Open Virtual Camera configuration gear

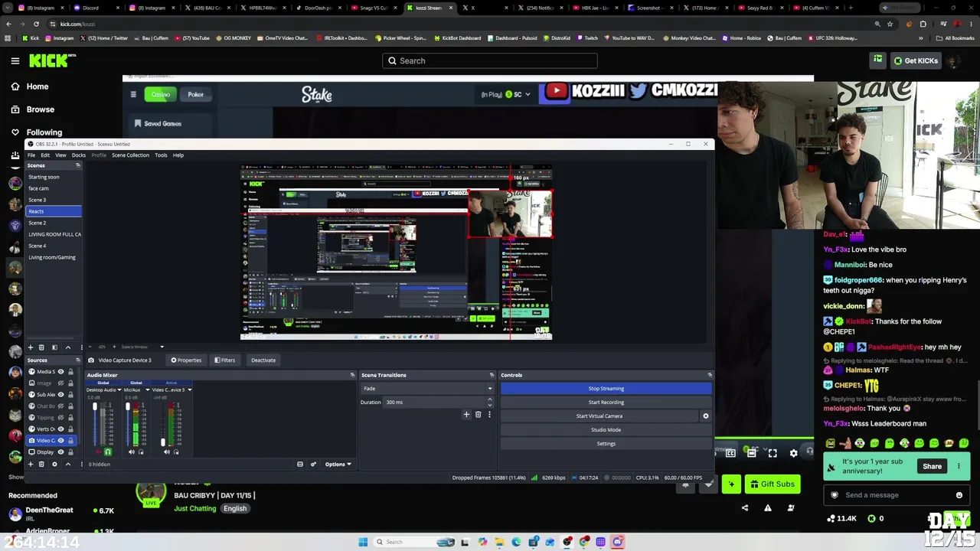click(x=705, y=416)
